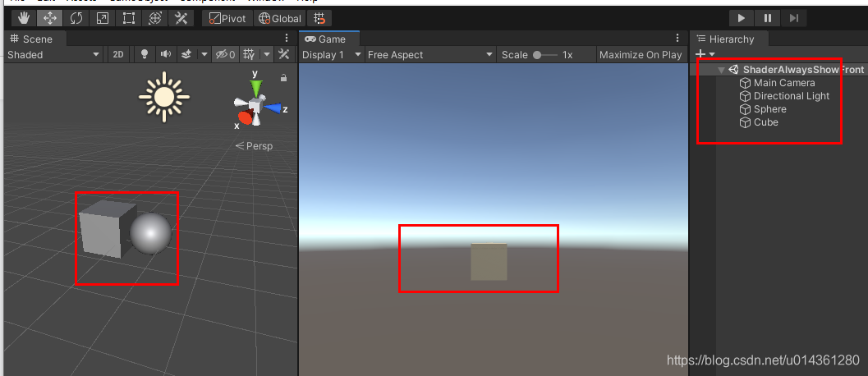Select the Move tool
This screenshot has height=376, width=868.
(x=50, y=18)
